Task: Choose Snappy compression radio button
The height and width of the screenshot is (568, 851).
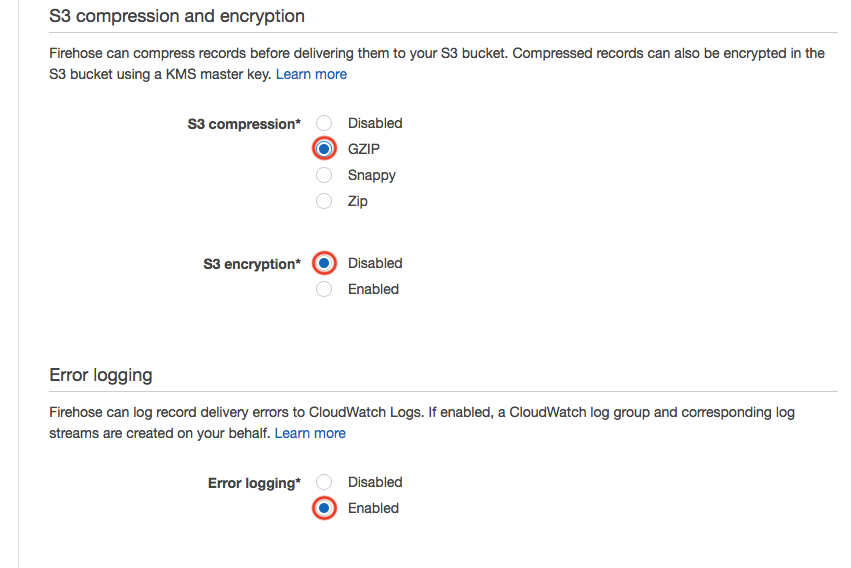Action: coord(324,175)
